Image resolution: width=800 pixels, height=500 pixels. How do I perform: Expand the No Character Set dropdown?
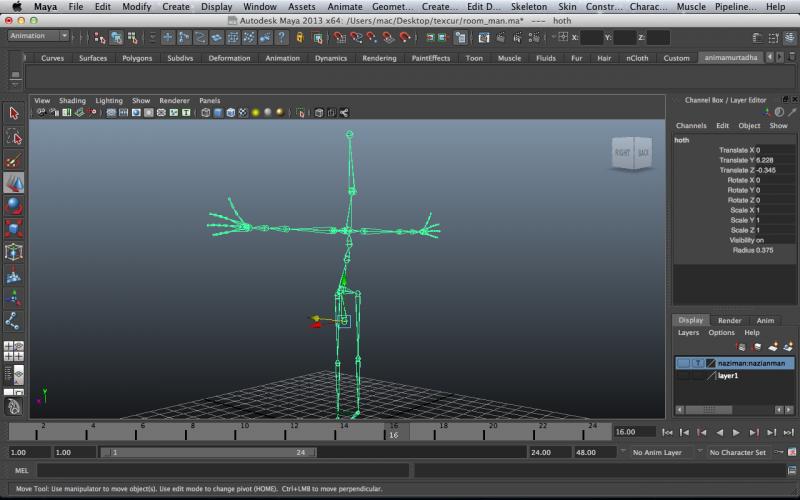pos(737,452)
